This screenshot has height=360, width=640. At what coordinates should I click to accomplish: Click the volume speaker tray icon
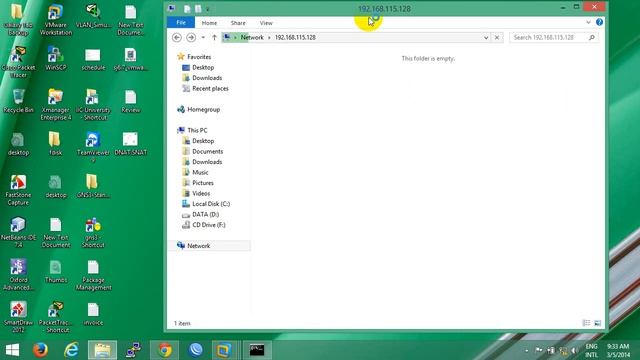pos(575,351)
